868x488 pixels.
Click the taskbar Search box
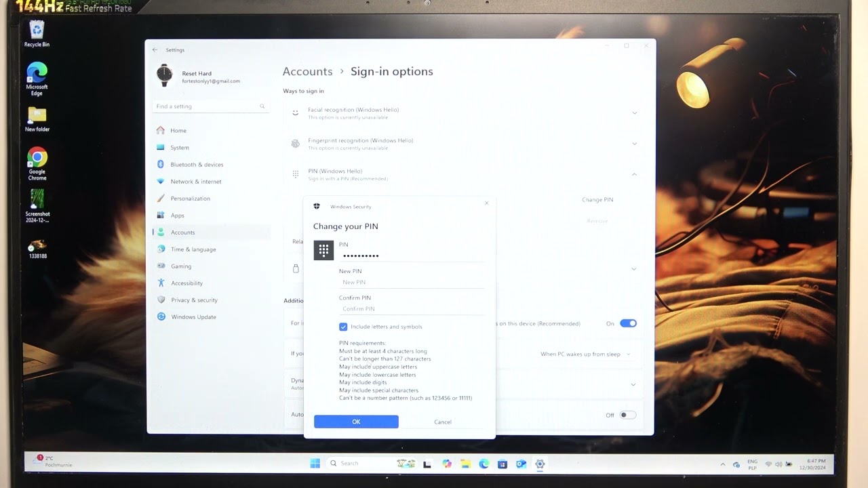point(358,464)
